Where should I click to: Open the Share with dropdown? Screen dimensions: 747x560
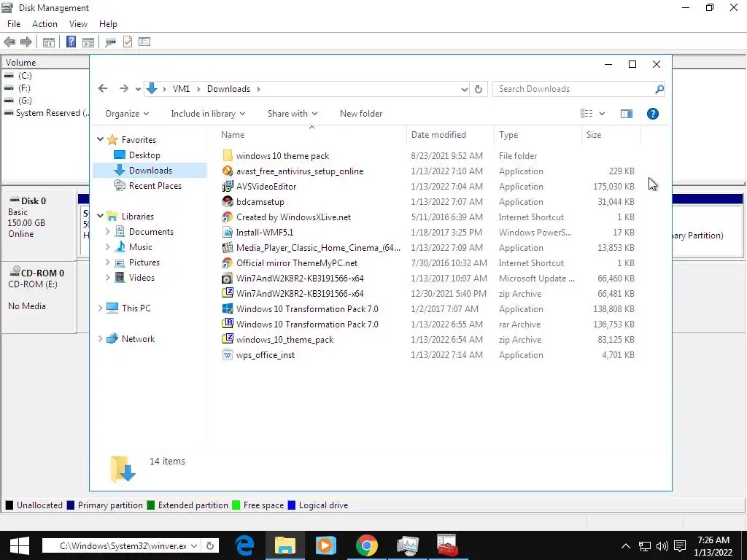pos(292,114)
